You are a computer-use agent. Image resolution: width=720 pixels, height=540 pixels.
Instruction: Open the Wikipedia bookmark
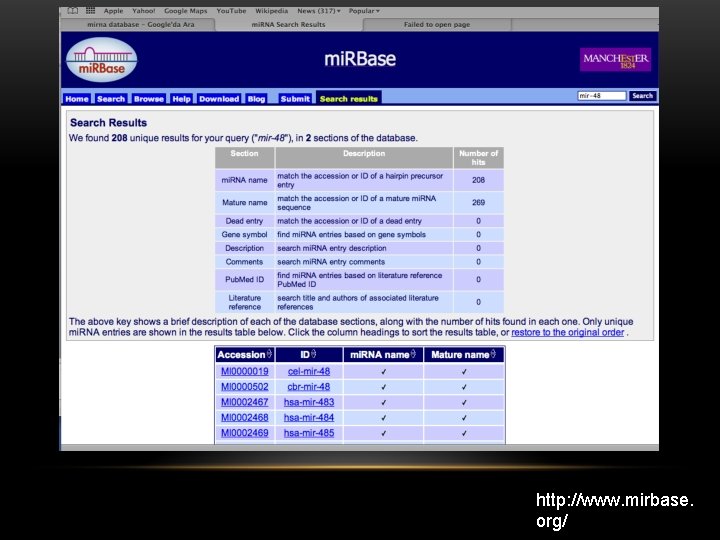tap(271, 11)
